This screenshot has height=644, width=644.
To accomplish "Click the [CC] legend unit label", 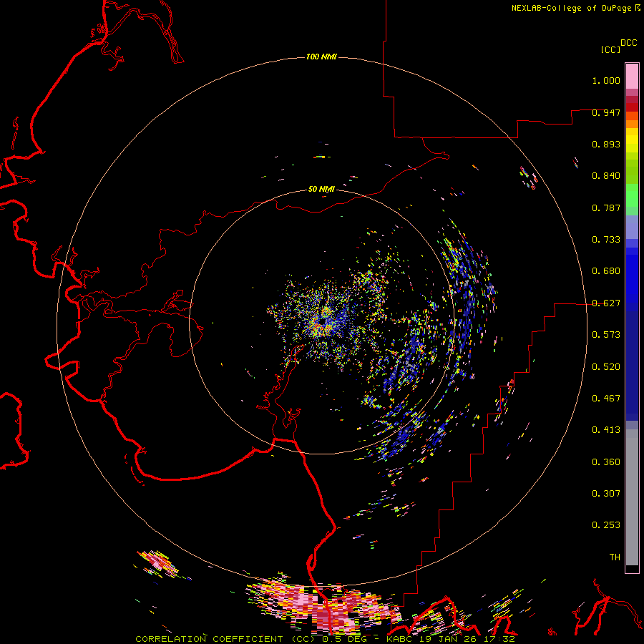I will pyautogui.click(x=610, y=49).
